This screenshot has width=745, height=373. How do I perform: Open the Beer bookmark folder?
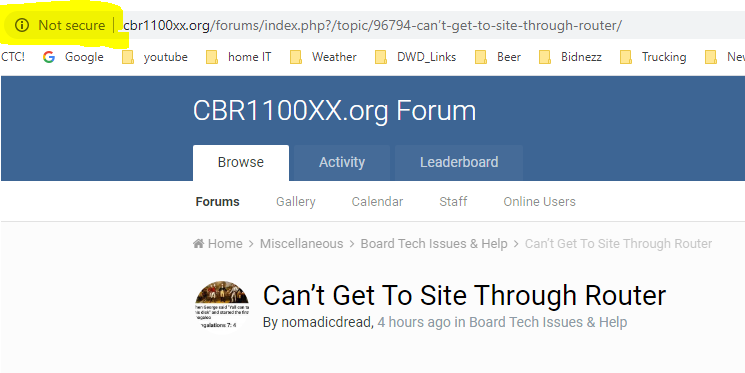pos(498,57)
